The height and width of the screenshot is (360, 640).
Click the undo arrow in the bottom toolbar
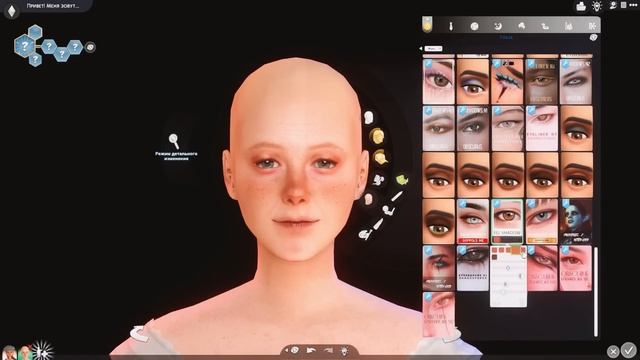311,351
